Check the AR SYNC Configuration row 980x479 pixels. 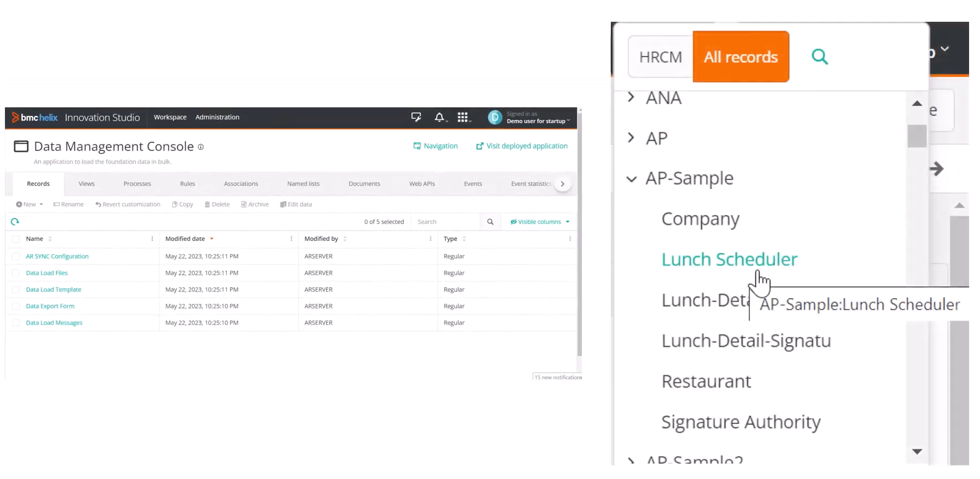[x=16, y=256]
